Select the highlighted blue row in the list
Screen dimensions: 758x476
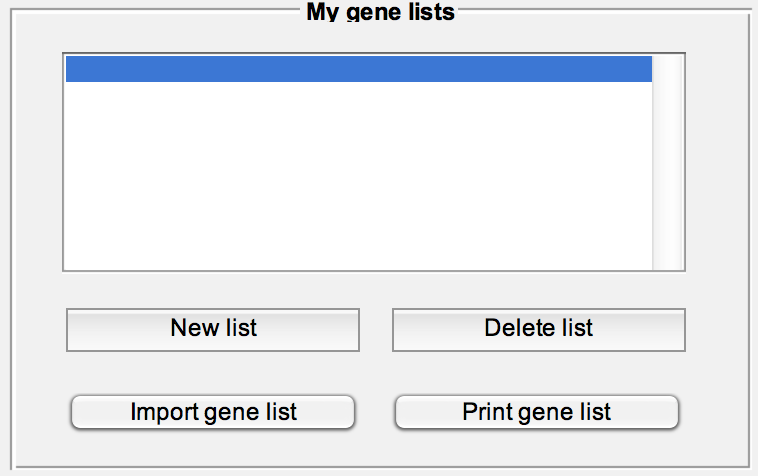(358, 68)
